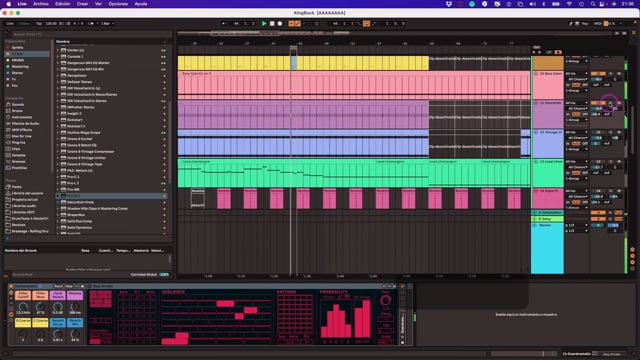Image resolution: width=640 pixels, height=360 pixels.
Task: Expand the Ozone 9 Exciter browser item
Action: pos(58,139)
